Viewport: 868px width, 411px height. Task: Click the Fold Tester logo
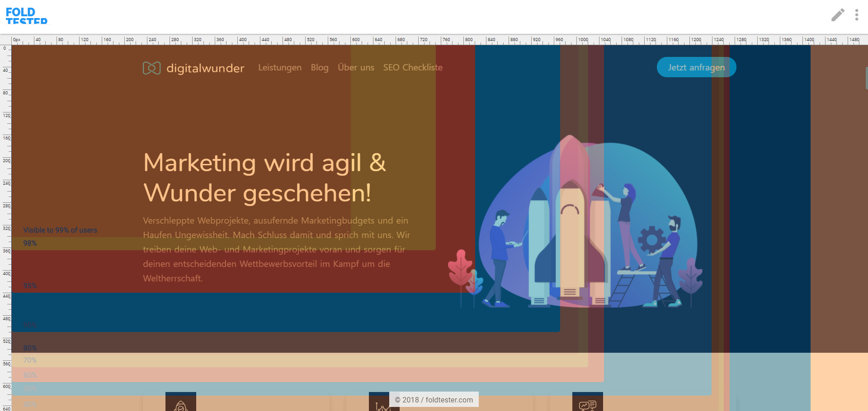click(26, 15)
